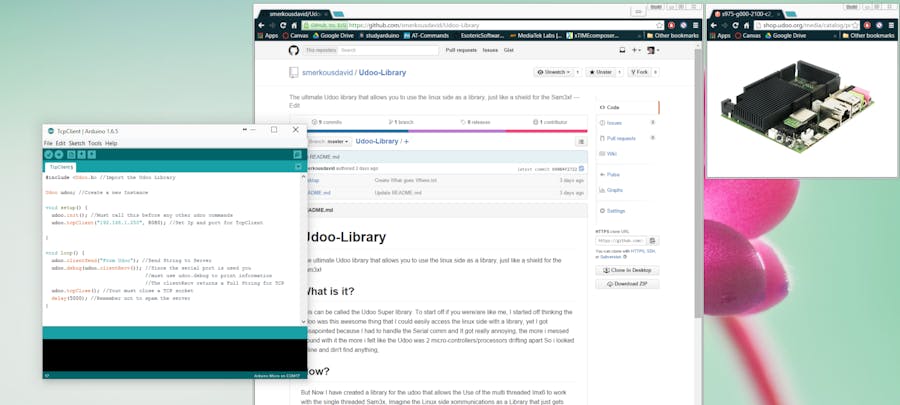Expand the Unwatch dropdown button
900x405 pixels.
pyautogui.click(x=555, y=72)
